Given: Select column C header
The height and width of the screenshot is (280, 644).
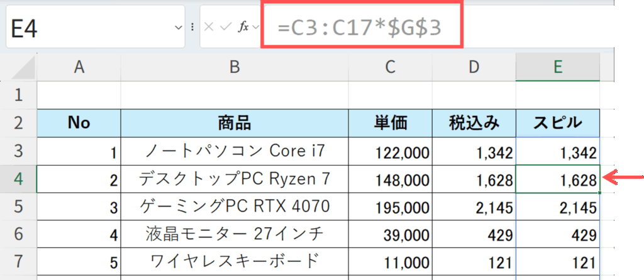Looking at the screenshot, I should tap(391, 68).
